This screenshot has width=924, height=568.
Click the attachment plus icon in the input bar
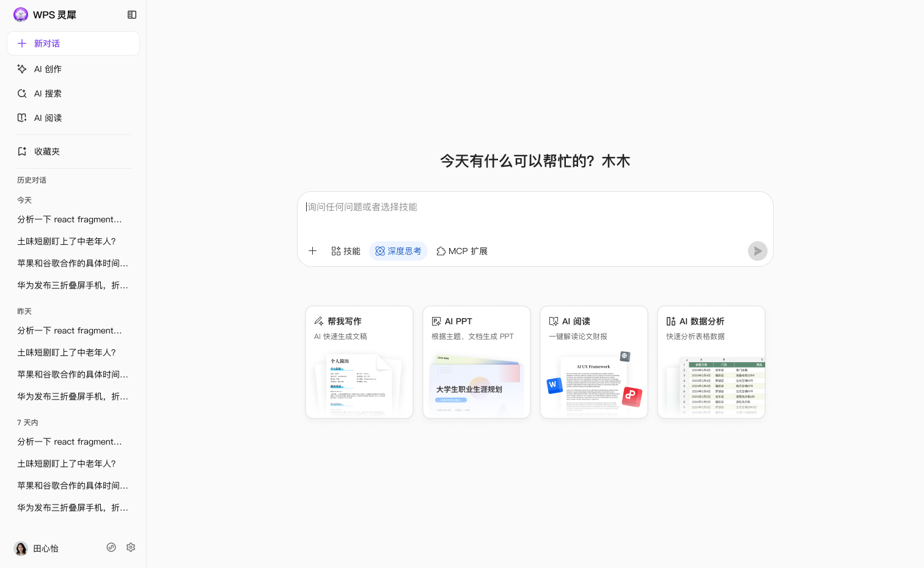coord(312,250)
